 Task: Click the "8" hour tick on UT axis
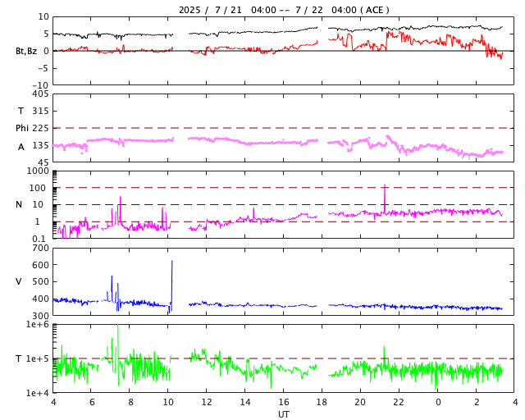(x=130, y=402)
